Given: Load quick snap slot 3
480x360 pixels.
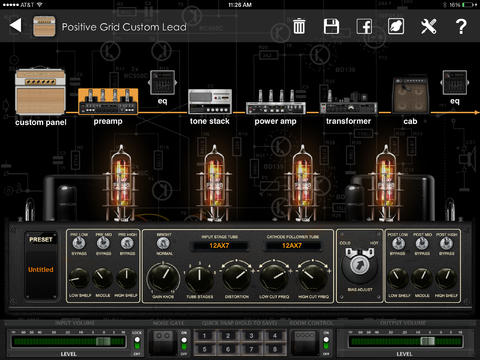Looking at the screenshot, I should coord(252,336).
